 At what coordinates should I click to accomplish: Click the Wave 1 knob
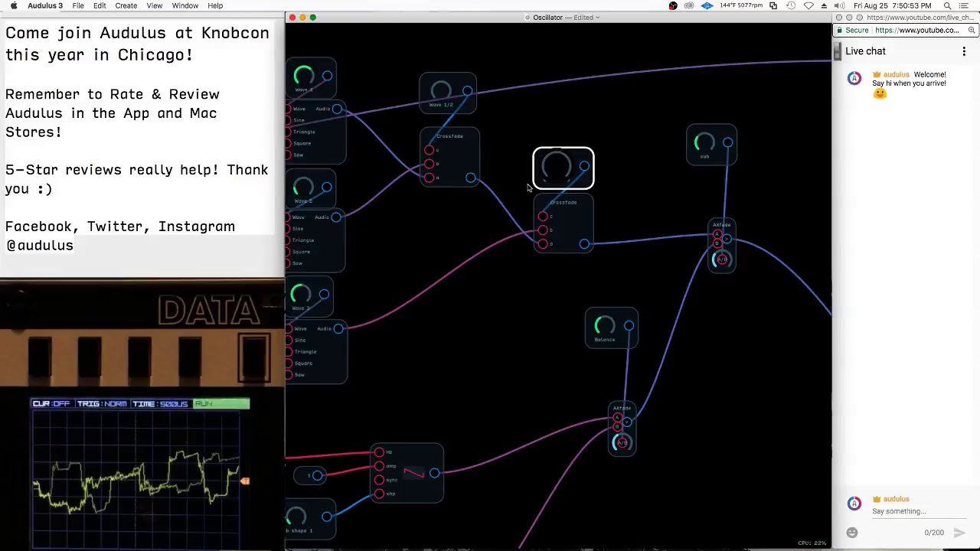coord(304,76)
